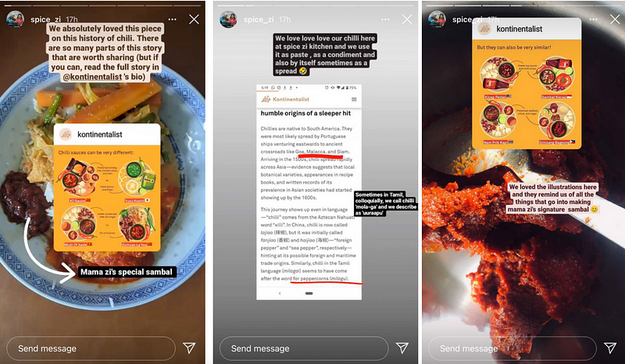Click spice_zi profile avatar in first story
625x364 pixels.
15,20
